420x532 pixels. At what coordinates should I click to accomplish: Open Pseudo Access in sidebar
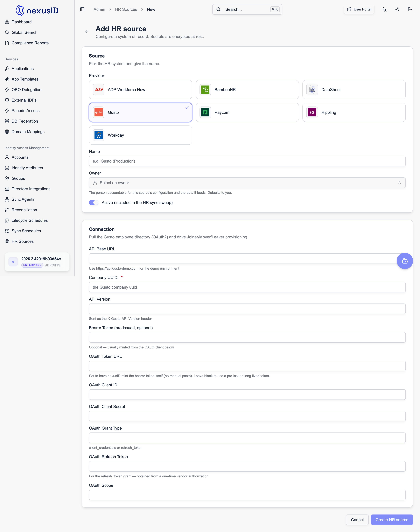click(26, 111)
